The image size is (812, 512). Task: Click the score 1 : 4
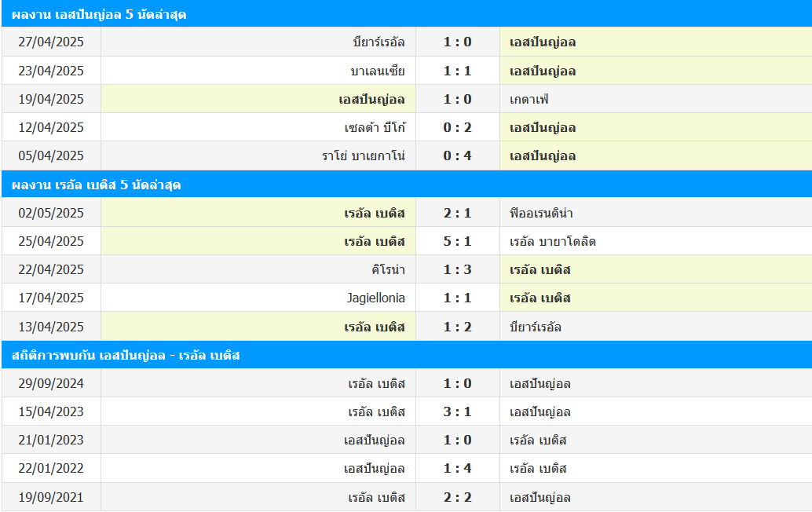point(457,469)
